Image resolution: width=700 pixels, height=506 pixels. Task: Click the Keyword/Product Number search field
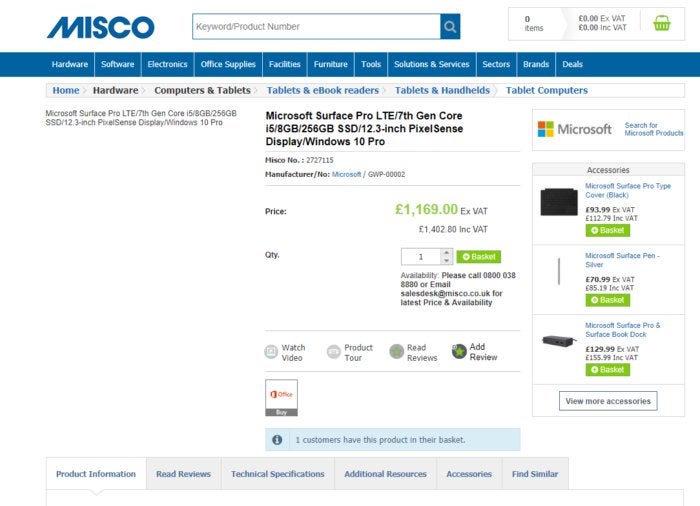(x=315, y=27)
